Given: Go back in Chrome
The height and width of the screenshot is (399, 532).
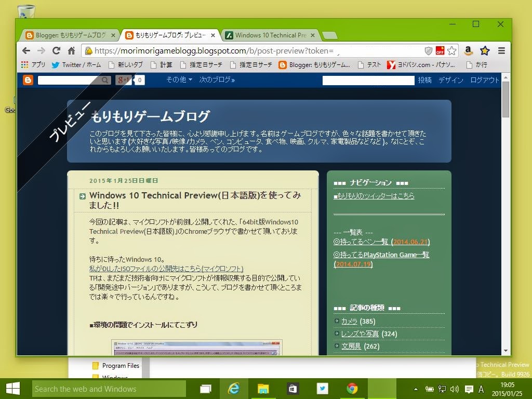Looking at the screenshot, I should [26, 51].
